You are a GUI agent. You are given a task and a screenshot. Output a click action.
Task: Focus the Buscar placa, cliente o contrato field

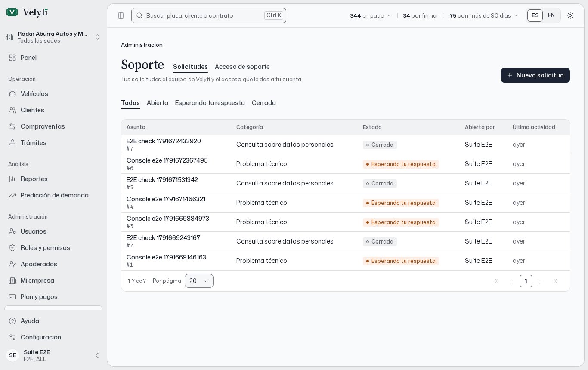coord(209,15)
